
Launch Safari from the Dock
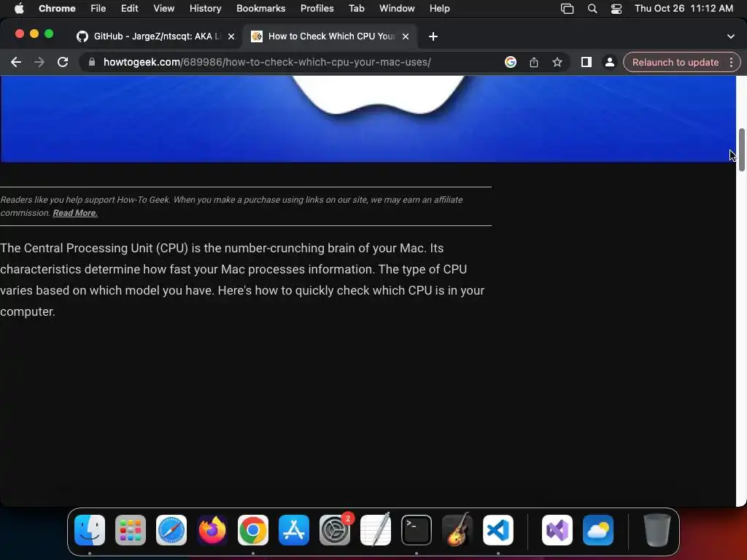(171, 530)
